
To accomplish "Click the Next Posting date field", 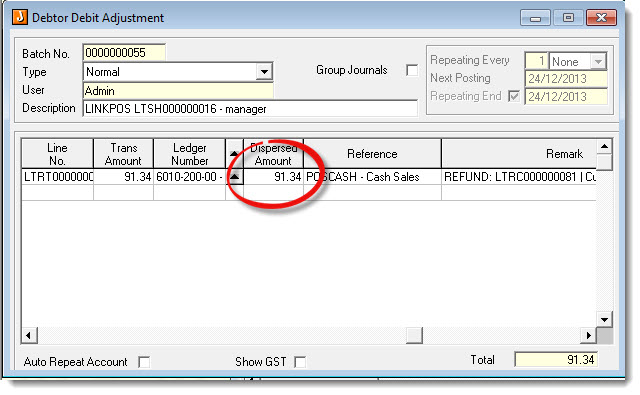I will pyautogui.click(x=566, y=78).
